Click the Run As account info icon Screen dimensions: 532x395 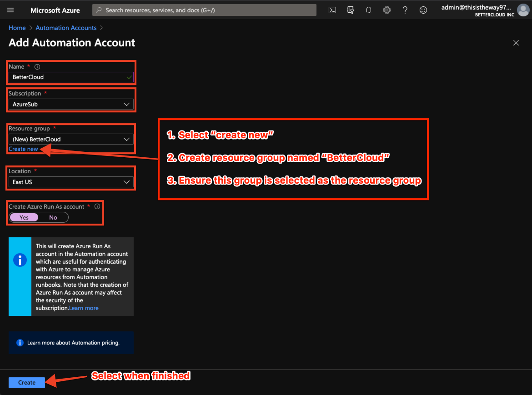click(x=97, y=206)
